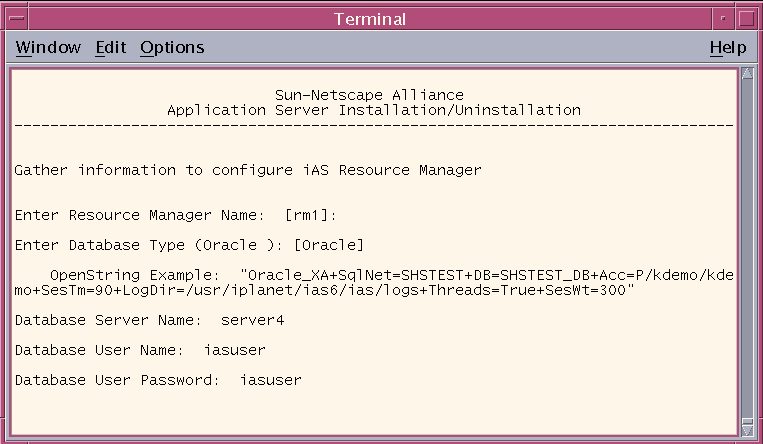Click the OpenString Example text line
Screen dimensions: 763x444
click(x=374, y=282)
